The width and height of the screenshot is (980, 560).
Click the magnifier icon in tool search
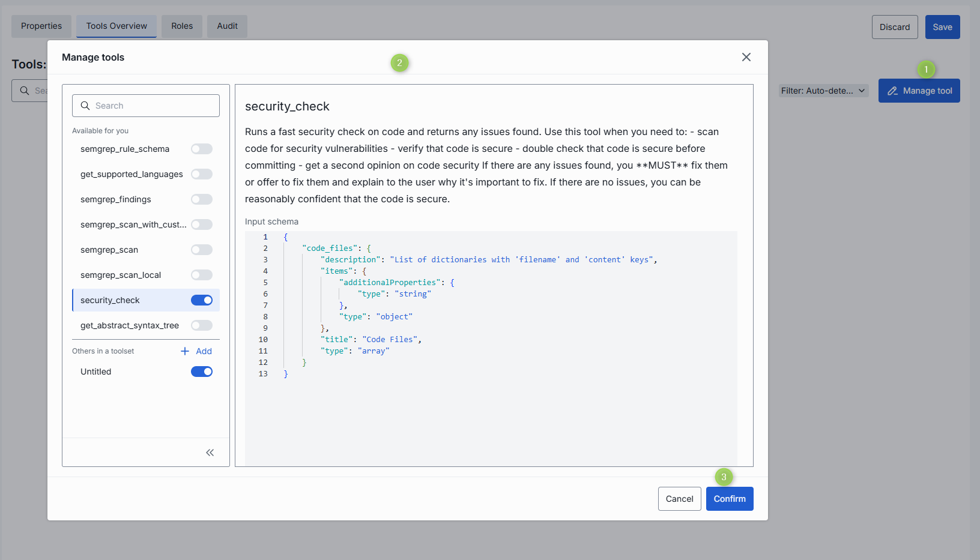pyautogui.click(x=85, y=106)
